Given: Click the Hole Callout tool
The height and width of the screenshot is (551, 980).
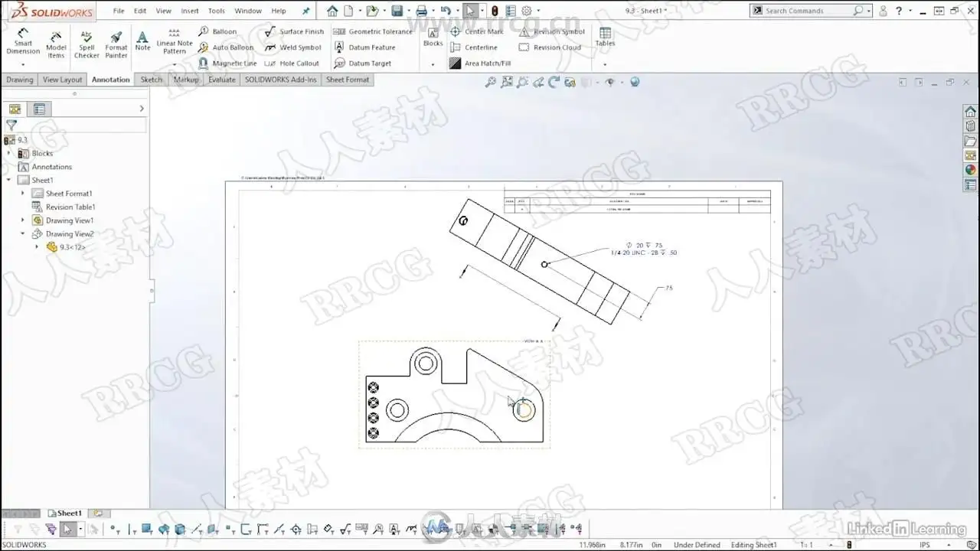Looking at the screenshot, I should (x=292, y=64).
